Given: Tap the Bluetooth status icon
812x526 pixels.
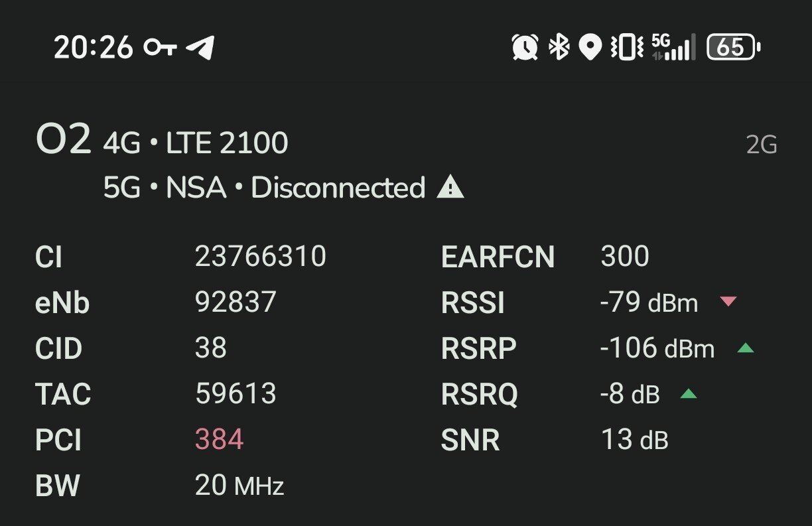Looking at the screenshot, I should tap(559, 47).
